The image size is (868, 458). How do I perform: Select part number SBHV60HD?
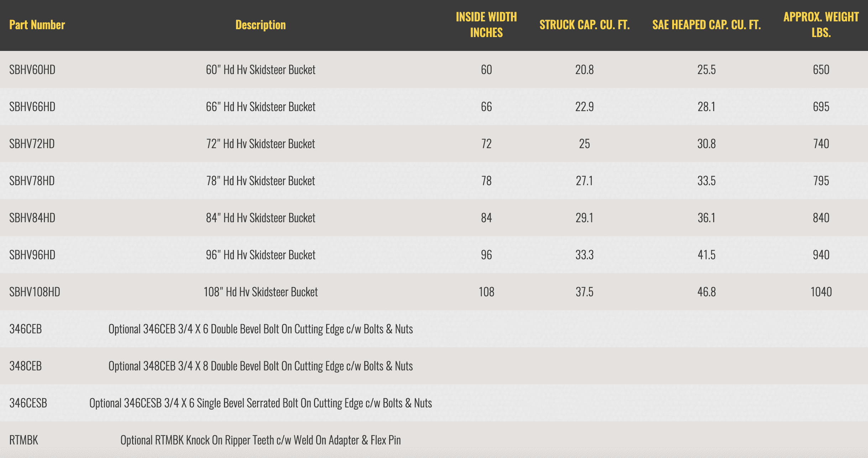pyautogui.click(x=32, y=70)
